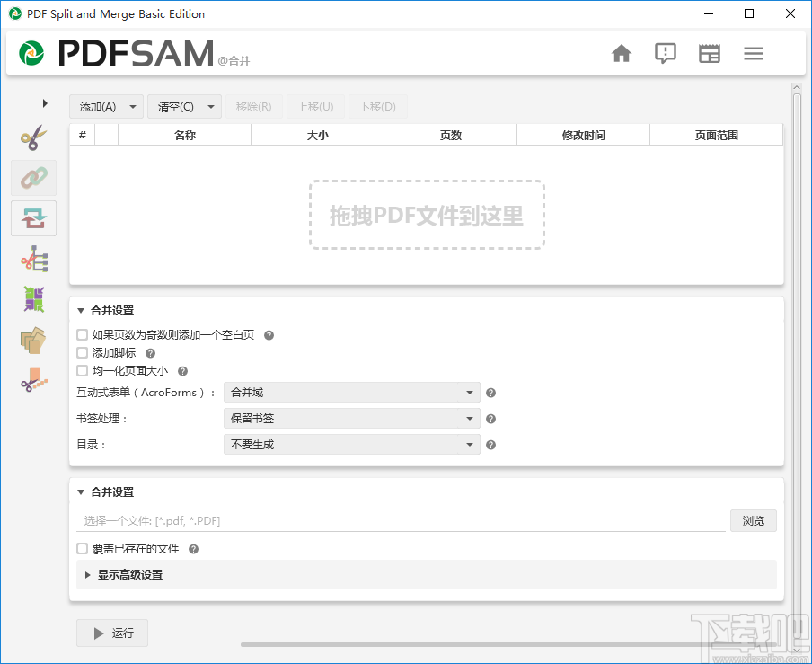Click the modules grid icon

pyautogui.click(x=710, y=54)
